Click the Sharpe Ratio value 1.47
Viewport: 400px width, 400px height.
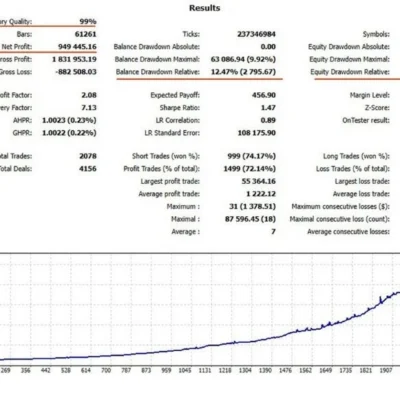(x=268, y=108)
